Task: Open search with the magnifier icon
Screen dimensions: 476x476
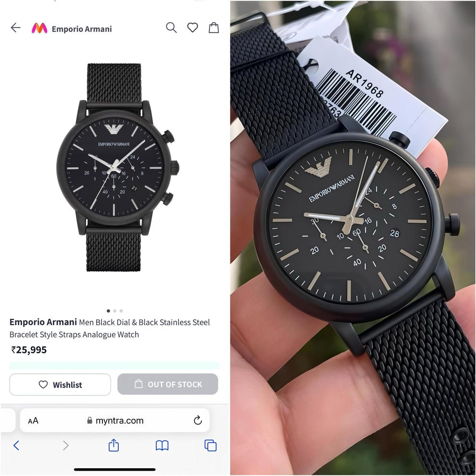Action: click(171, 27)
